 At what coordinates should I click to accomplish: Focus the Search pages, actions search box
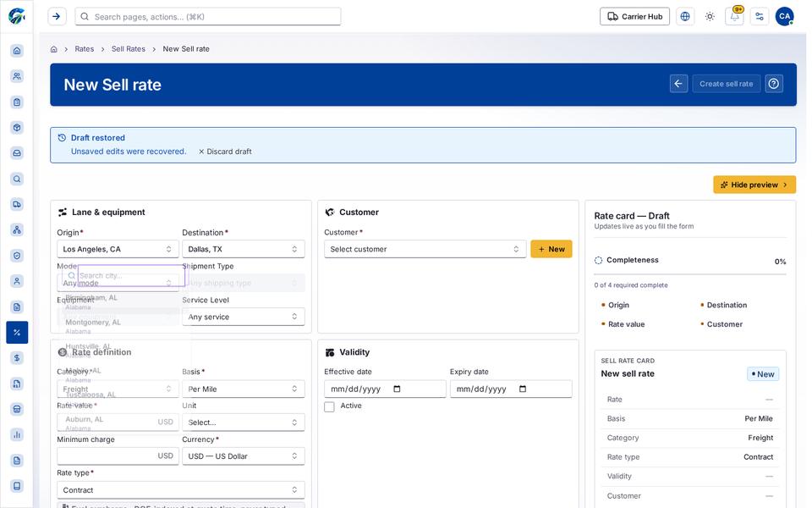point(208,17)
